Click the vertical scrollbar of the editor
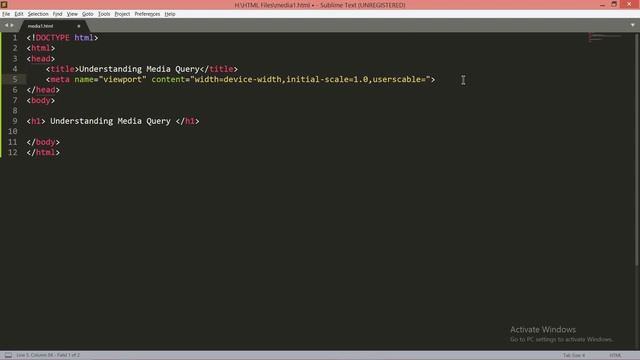Viewport: 640px width, 360px height. click(637, 149)
